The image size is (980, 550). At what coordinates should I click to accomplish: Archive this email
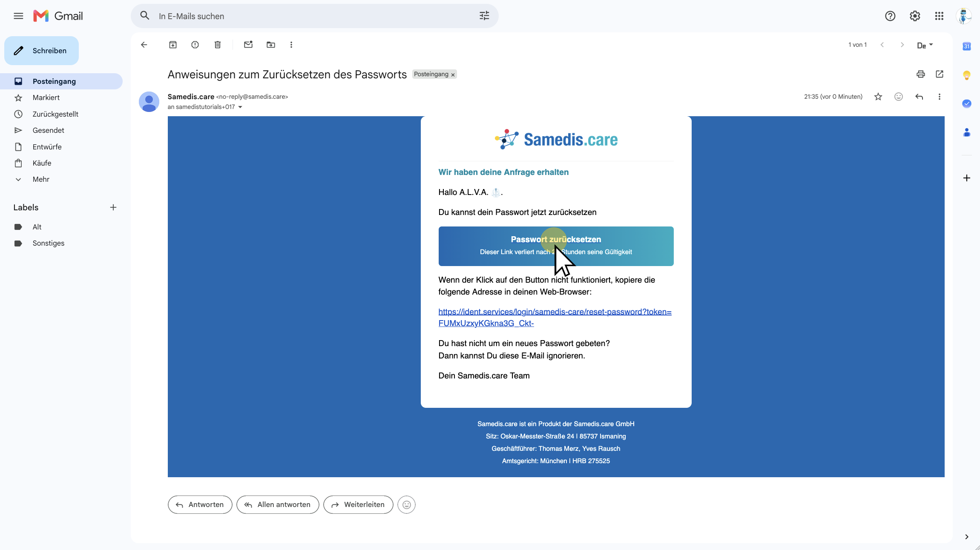coord(173,45)
